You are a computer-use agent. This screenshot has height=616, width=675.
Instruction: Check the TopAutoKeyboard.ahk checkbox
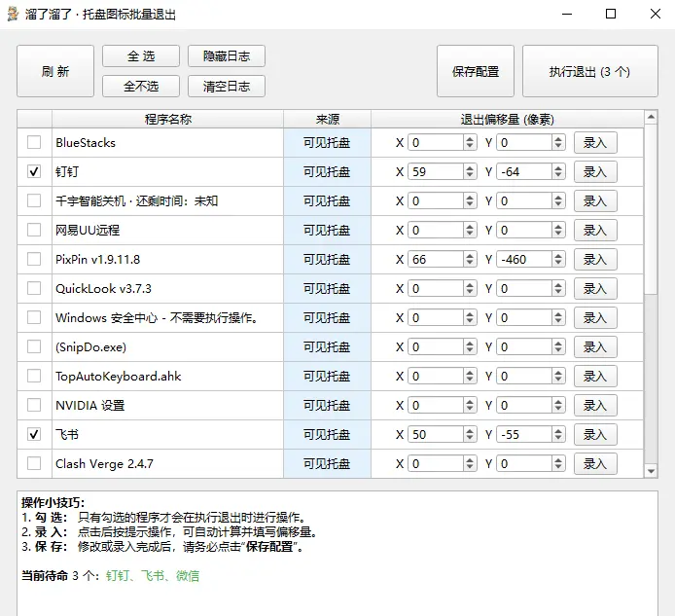(34, 376)
